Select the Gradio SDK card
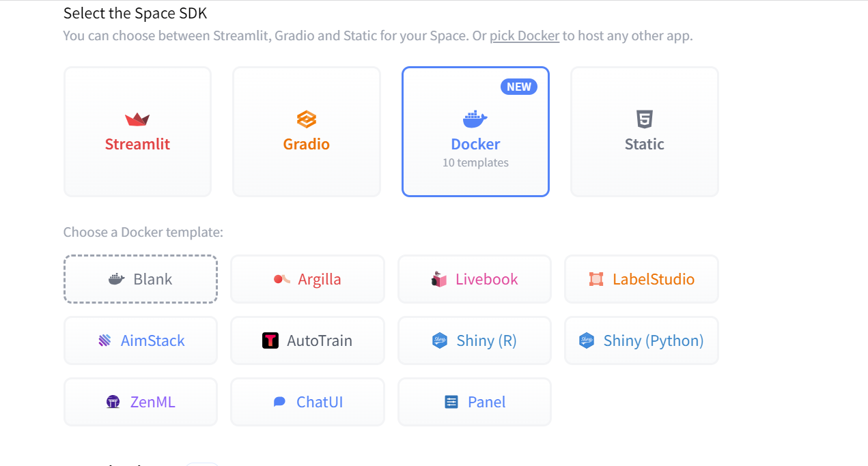 pyautogui.click(x=306, y=132)
